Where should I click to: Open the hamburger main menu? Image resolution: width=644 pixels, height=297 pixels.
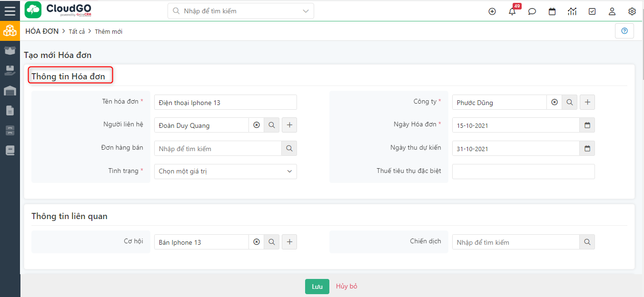click(x=10, y=11)
